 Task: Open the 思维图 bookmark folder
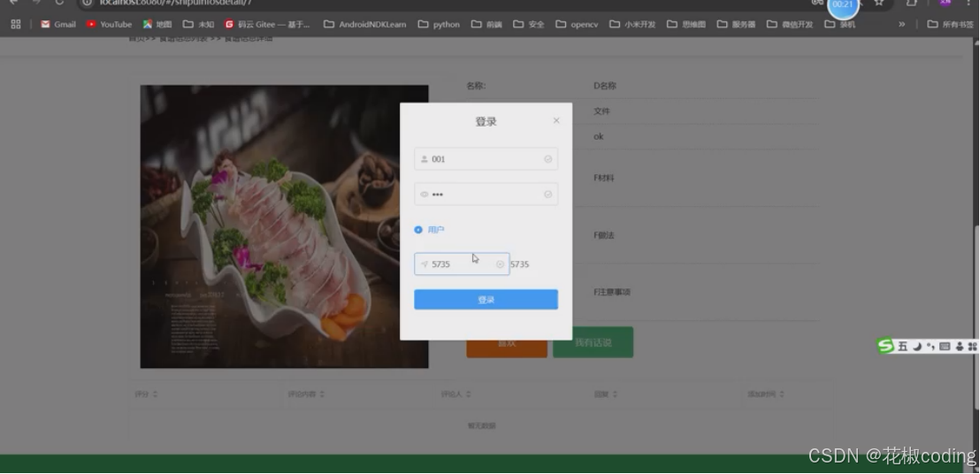[686, 25]
